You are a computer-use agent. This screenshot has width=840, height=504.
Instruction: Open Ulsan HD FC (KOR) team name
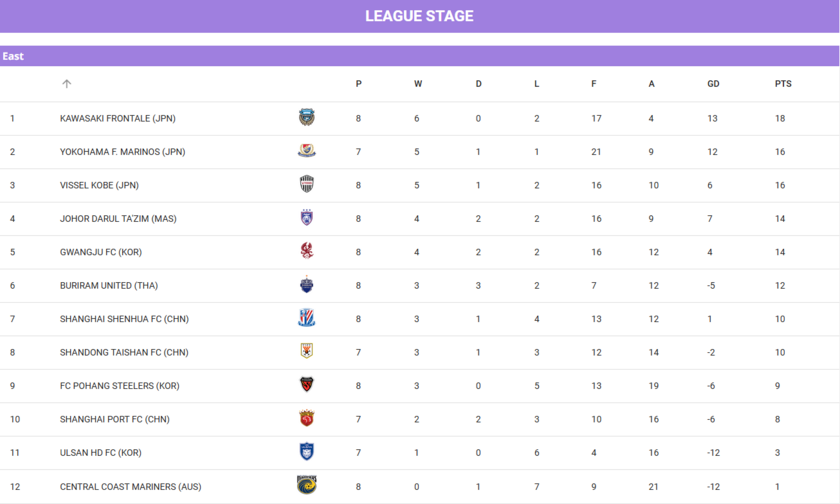pyautogui.click(x=100, y=453)
